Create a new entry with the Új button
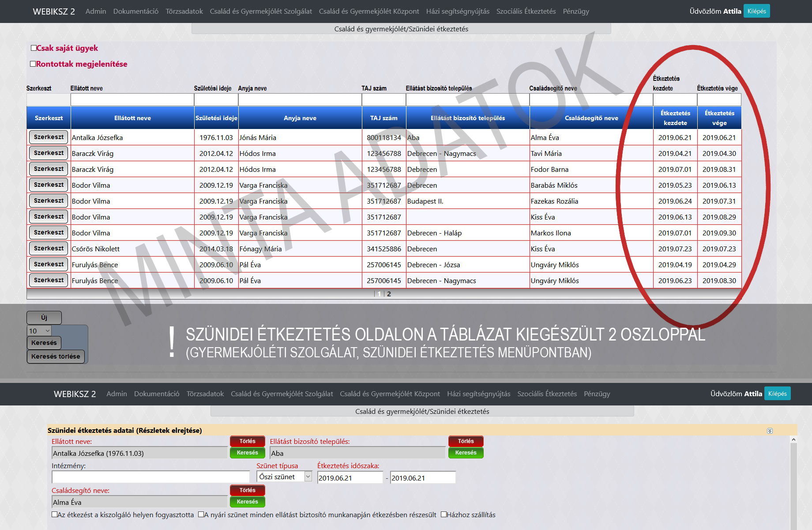Screen dimensions: 812x530 (44, 318)
